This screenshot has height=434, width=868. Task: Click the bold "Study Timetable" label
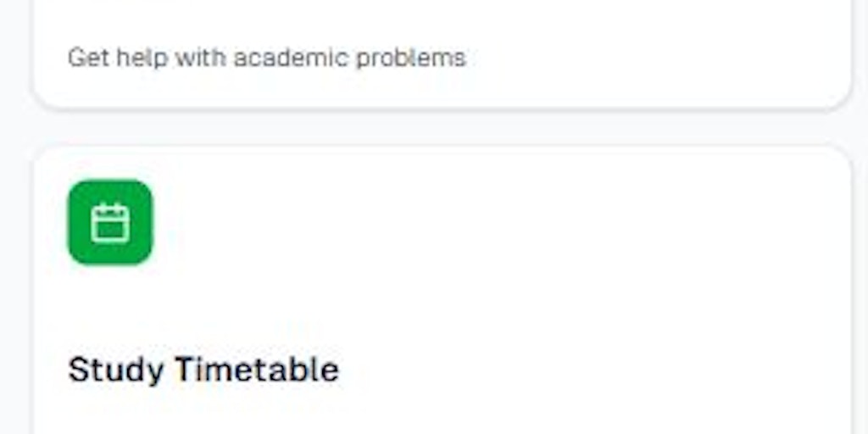click(203, 370)
